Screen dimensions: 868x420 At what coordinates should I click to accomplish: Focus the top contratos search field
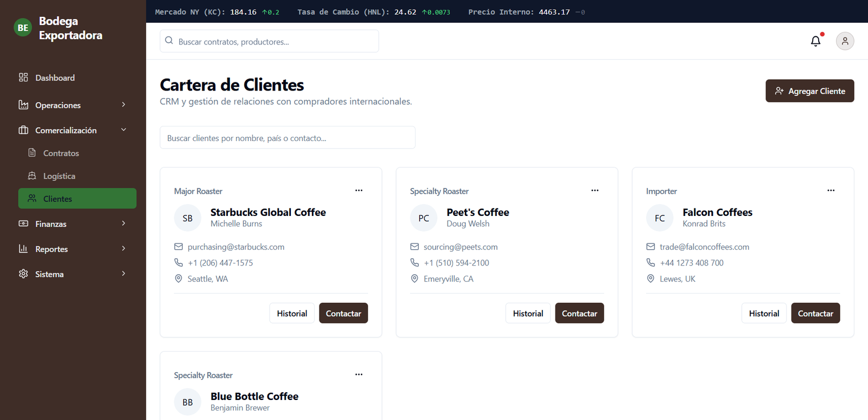pos(269,41)
